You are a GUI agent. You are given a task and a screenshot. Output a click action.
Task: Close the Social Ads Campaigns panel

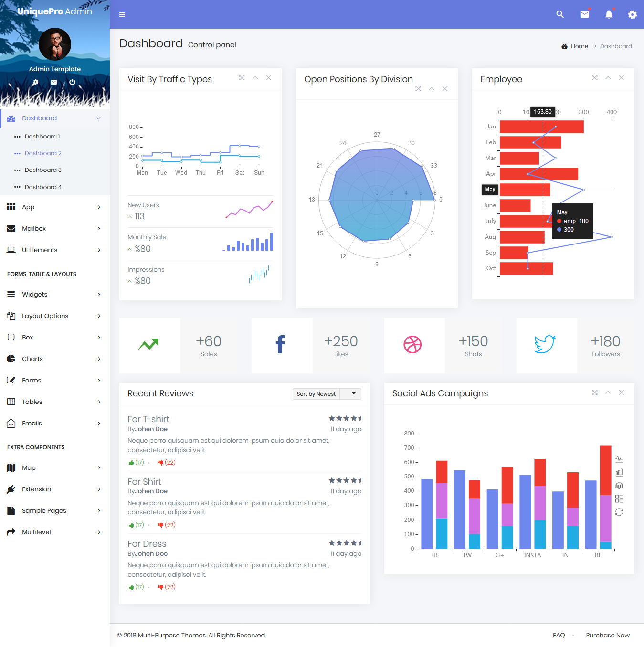(x=622, y=392)
